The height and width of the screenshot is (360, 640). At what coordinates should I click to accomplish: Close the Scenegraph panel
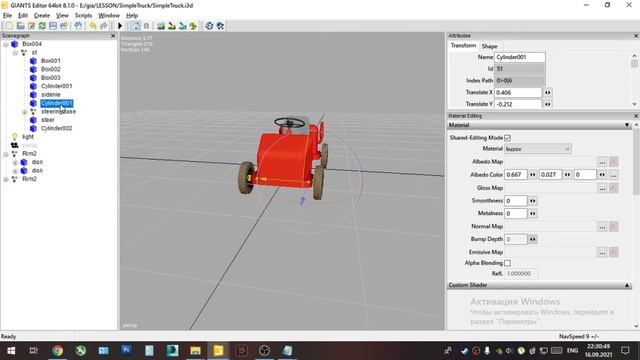113,36
